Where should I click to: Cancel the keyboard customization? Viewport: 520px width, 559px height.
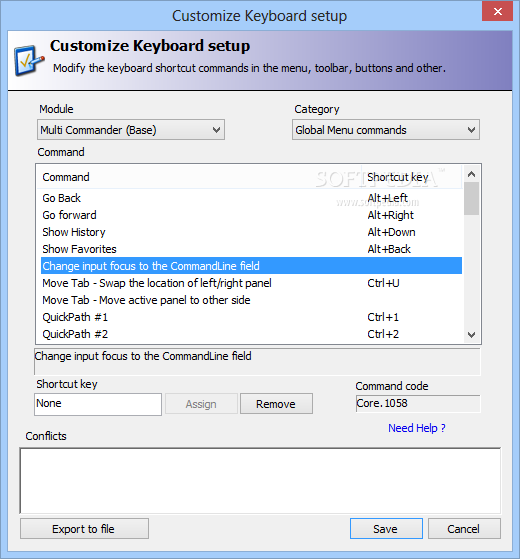coord(464,529)
